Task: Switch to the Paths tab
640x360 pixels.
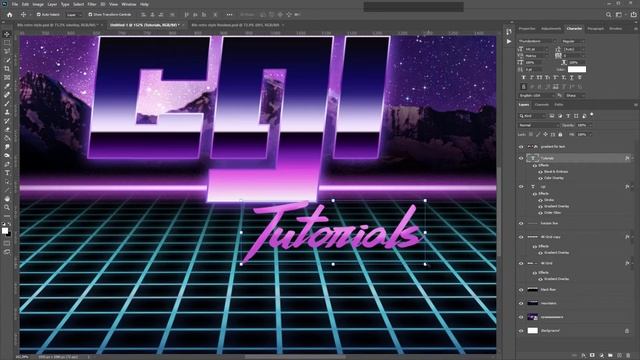Action: 559,105
